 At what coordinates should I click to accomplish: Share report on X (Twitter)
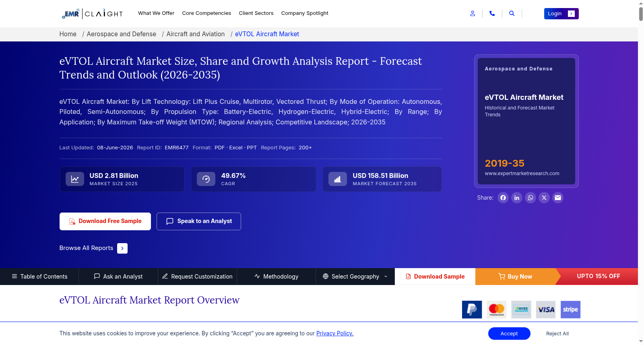coord(544,198)
